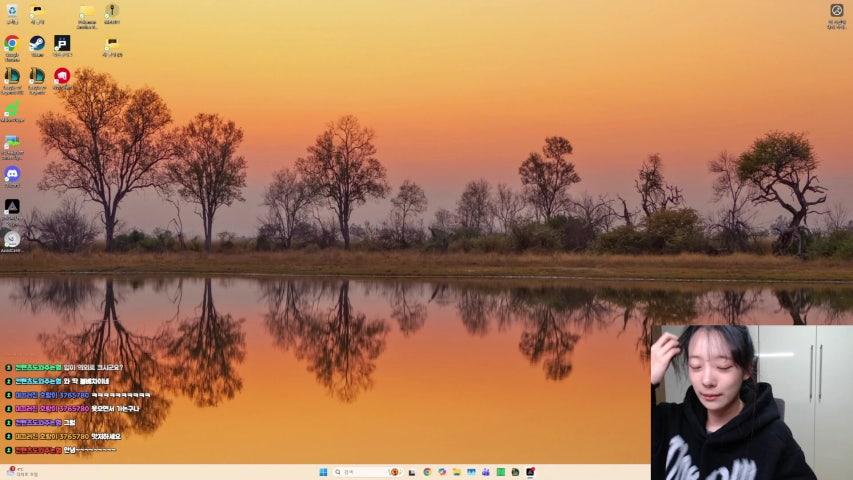Screen dimensions: 853x480
Task: Open the green Android-style desktop icon
Action: pos(12,109)
